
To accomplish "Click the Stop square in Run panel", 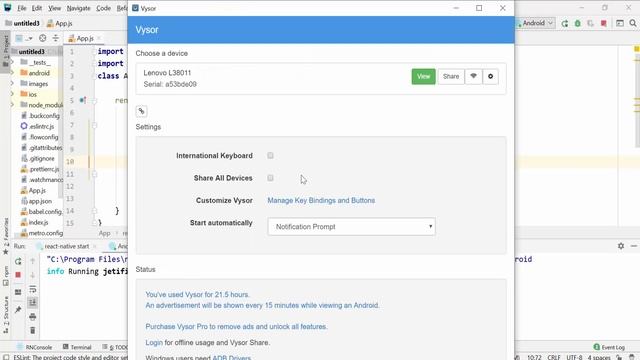I will coord(18,275).
